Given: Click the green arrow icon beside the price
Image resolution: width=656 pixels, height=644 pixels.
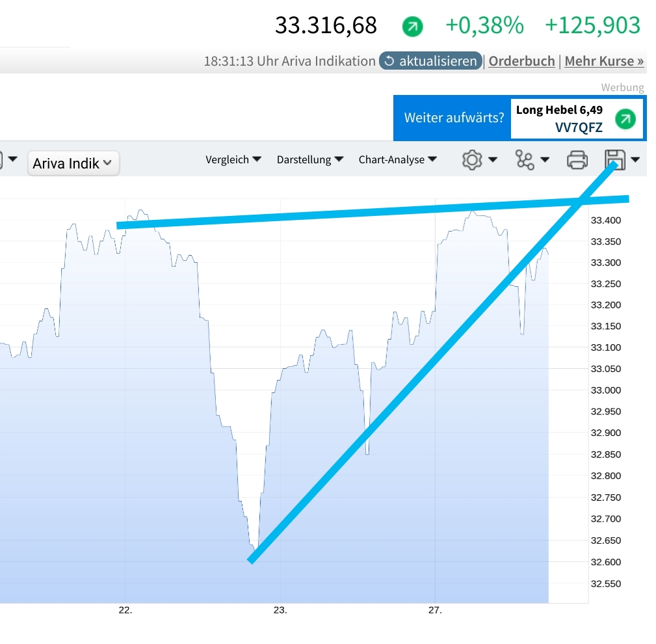Looking at the screenshot, I should pyautogui.click(x=412, y=27).
